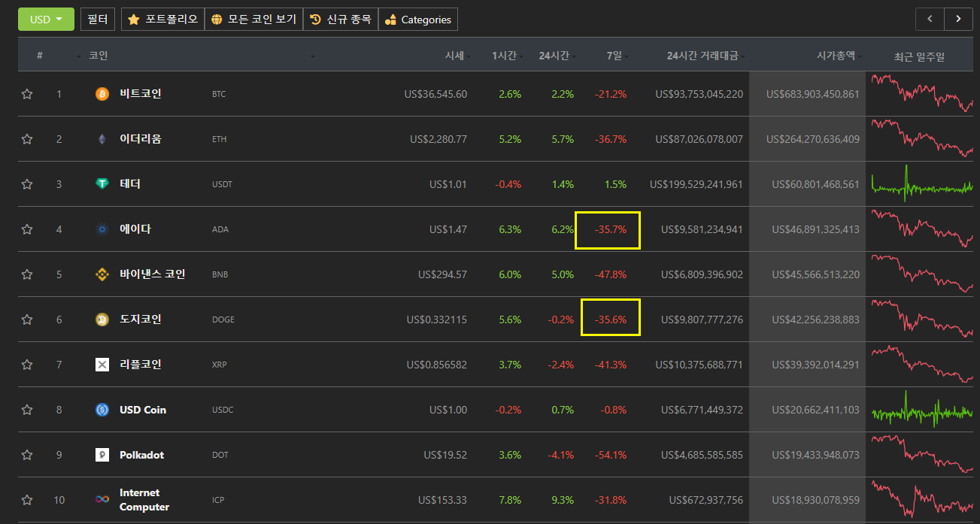Click the 필터 filter button
Screen dimensions: 980x524
(98, 19)
